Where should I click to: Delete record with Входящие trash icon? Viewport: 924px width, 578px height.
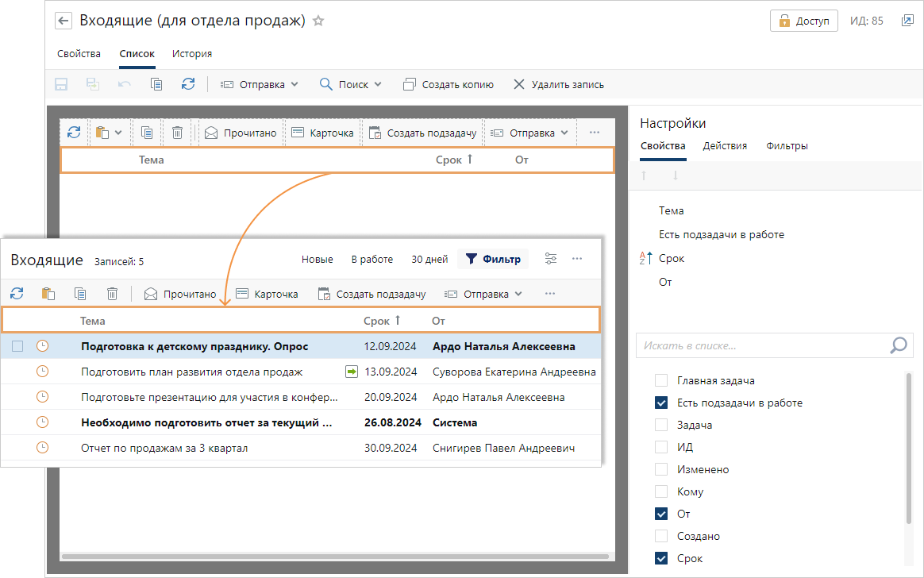(112, 294)
